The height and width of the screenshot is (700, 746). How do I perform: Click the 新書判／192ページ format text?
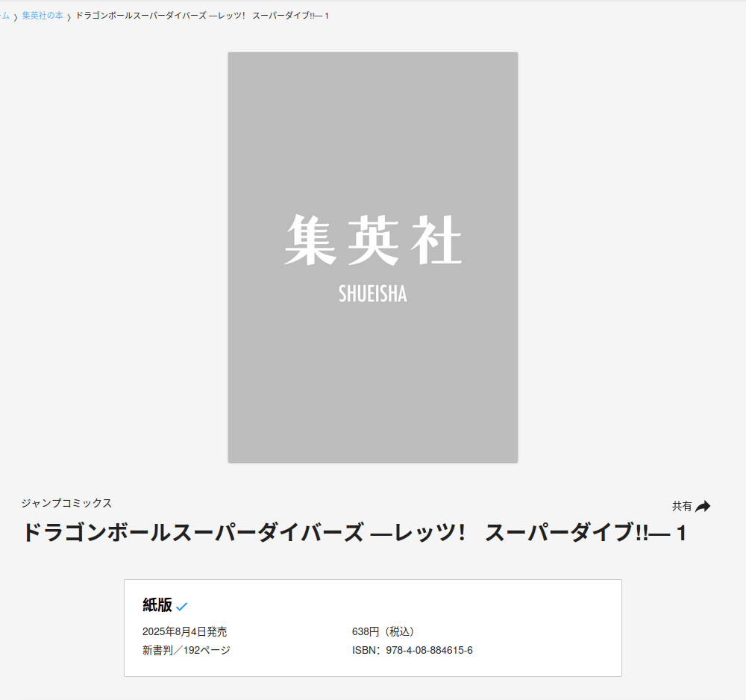pyautogui.click(x=186, y=650)
